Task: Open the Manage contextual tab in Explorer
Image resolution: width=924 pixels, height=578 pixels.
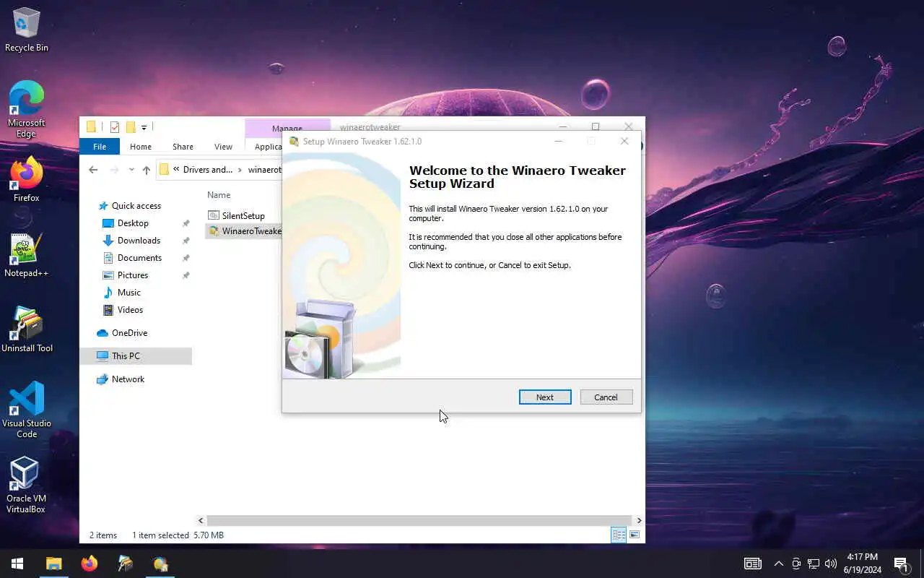Action: (287, 128)
